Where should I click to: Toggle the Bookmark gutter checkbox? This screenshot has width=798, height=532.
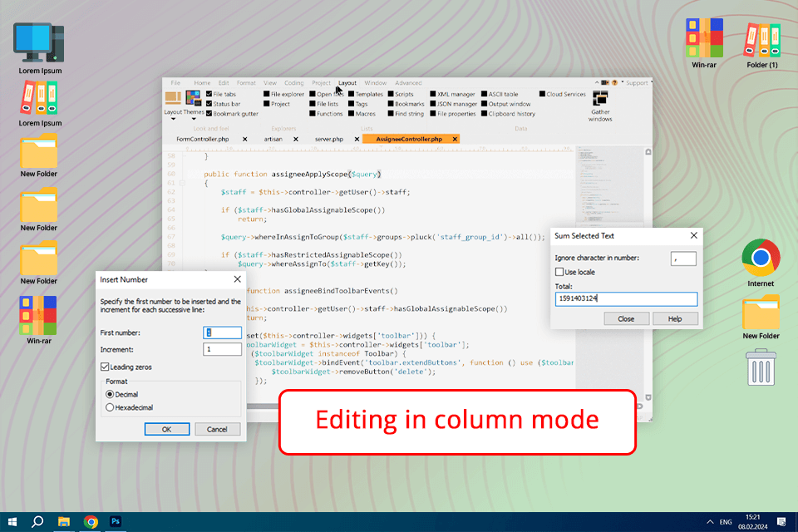[x=209, y=114]
